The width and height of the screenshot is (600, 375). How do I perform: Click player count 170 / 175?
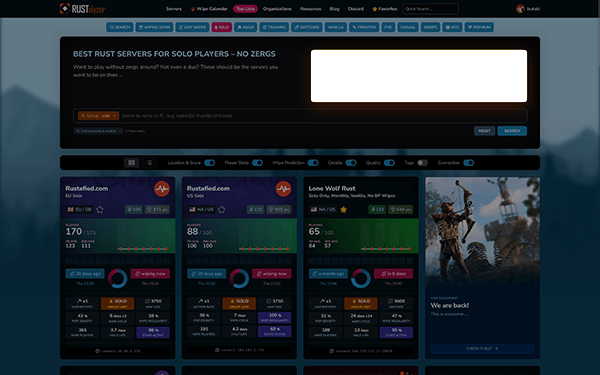80,232
